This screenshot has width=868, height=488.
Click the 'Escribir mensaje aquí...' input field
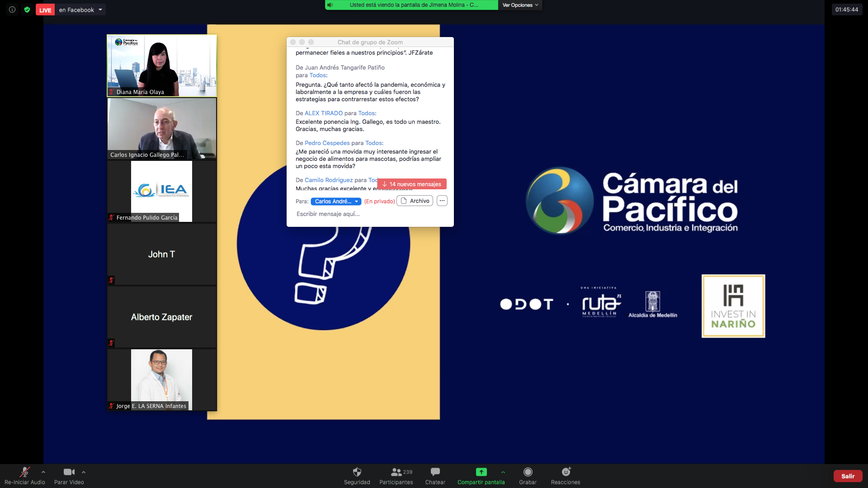pyautogui.click(x=370, y=214)
